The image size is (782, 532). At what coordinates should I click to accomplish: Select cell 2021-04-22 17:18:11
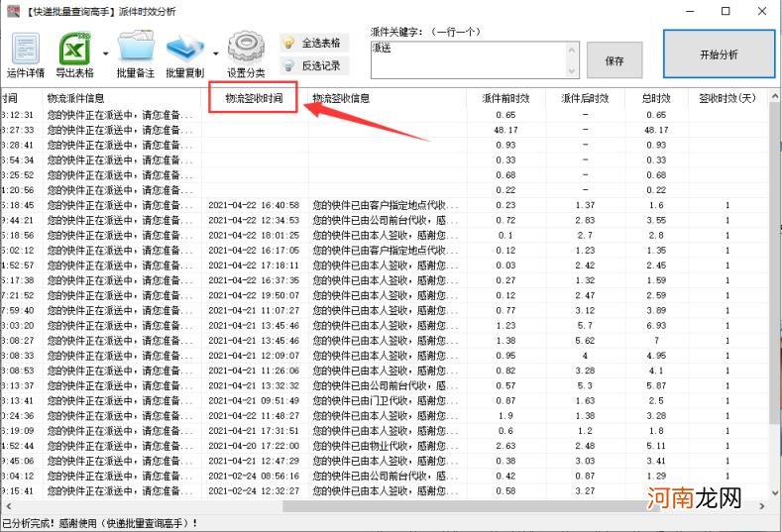[x=254, y=266]
